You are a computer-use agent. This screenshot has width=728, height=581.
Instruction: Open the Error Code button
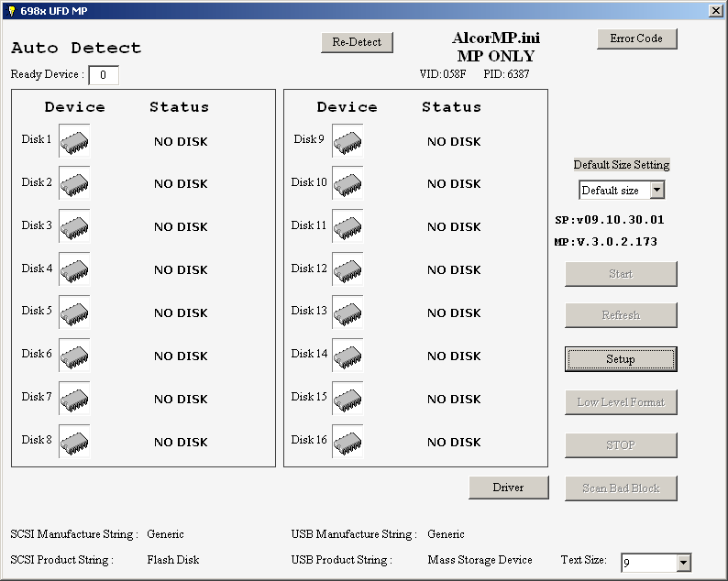pyautogui.click(x=636, y=38)
